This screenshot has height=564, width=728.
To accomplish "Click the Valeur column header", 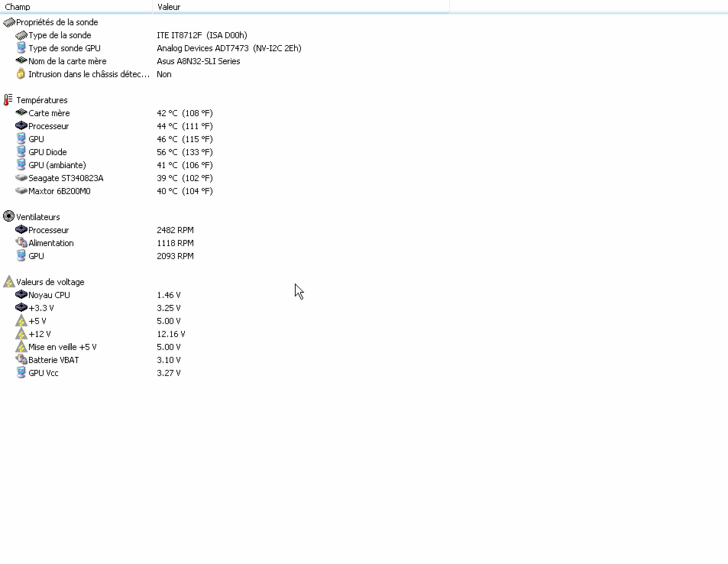I will point(301,7).
